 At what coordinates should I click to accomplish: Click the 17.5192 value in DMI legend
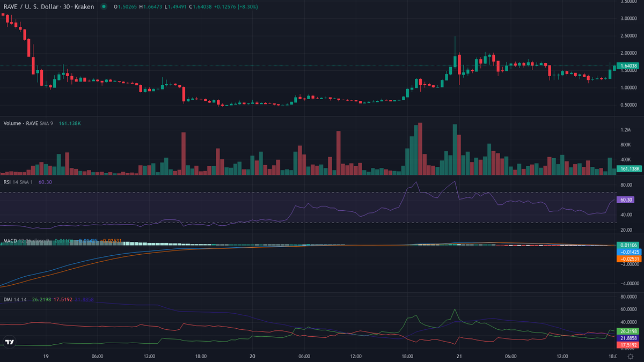coord(63,300)
